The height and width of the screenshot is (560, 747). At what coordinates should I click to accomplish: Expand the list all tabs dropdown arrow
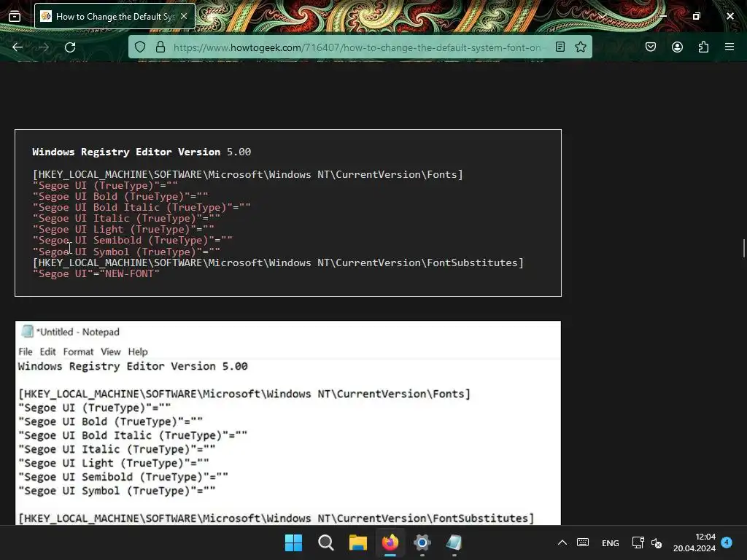pyautogui.click(x=603, y=16)
